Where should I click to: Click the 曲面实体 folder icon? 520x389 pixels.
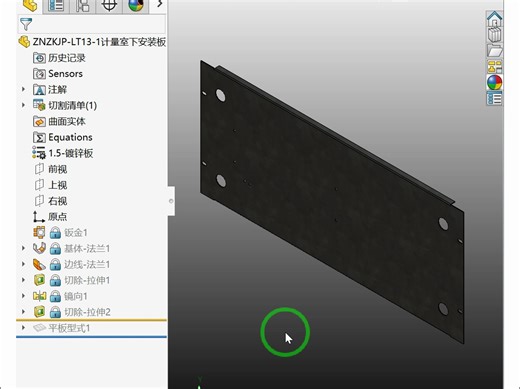39,121
